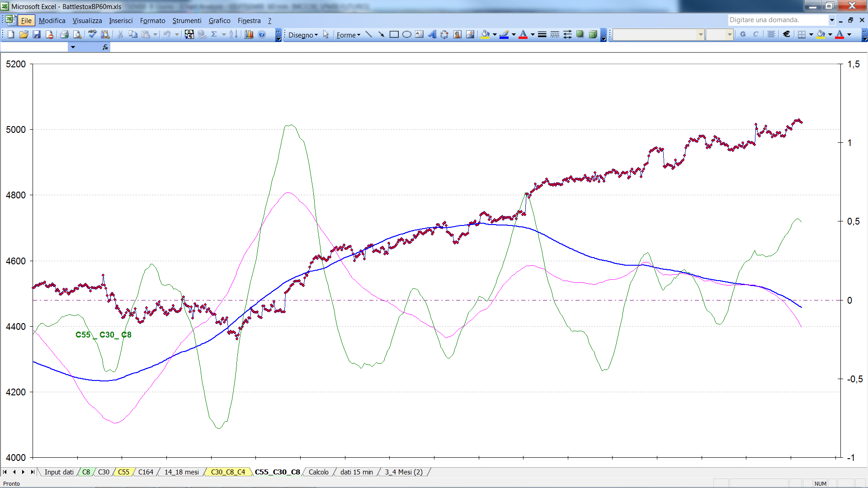Click the Select Objects pointer icon
The height and width of the screenshot is (488, 868).
pos(326,34)
